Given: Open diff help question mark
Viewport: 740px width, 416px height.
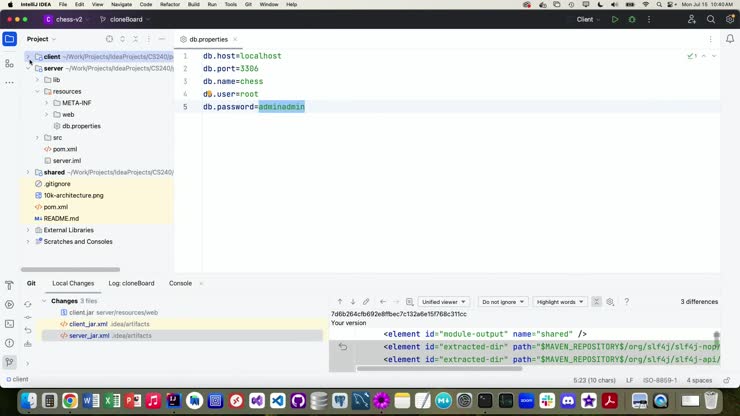Looking at the screenshot, I should pos(627,302).
